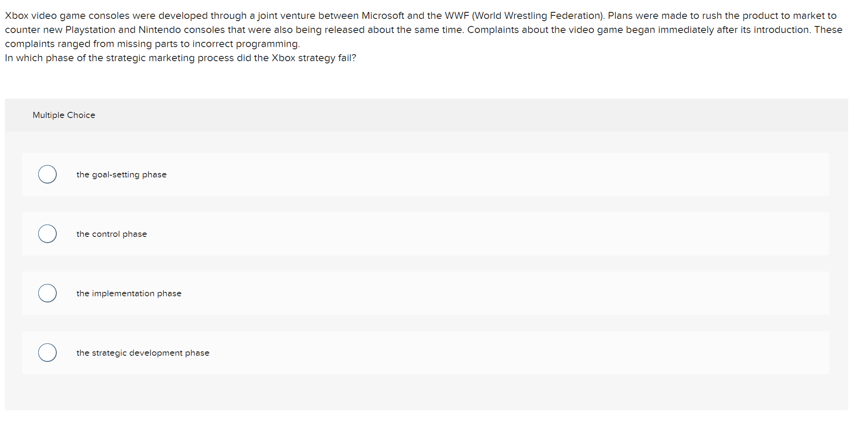Choose the strategic development phase answer option
This screenshot has height=446, width=868.
point(143,352)
